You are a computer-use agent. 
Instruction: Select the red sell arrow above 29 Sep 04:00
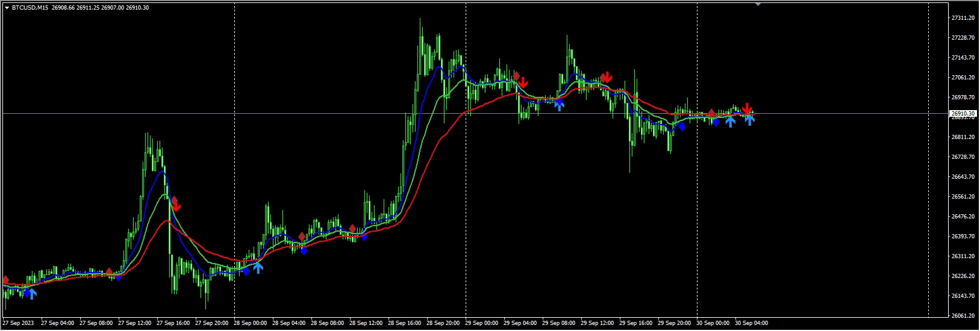(x=523, y=82)
